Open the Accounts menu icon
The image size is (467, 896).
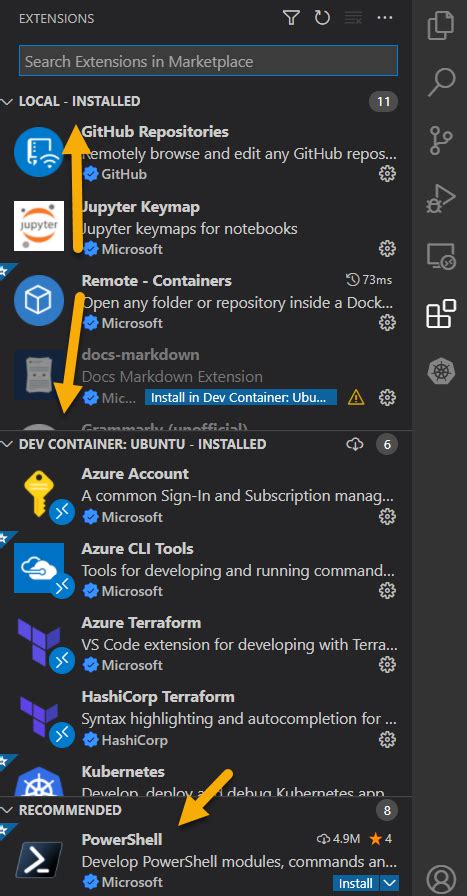coord(441,878)
